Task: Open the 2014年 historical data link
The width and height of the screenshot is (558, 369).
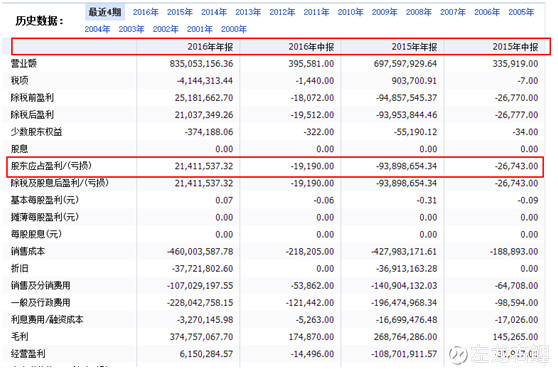Action: 214,12
